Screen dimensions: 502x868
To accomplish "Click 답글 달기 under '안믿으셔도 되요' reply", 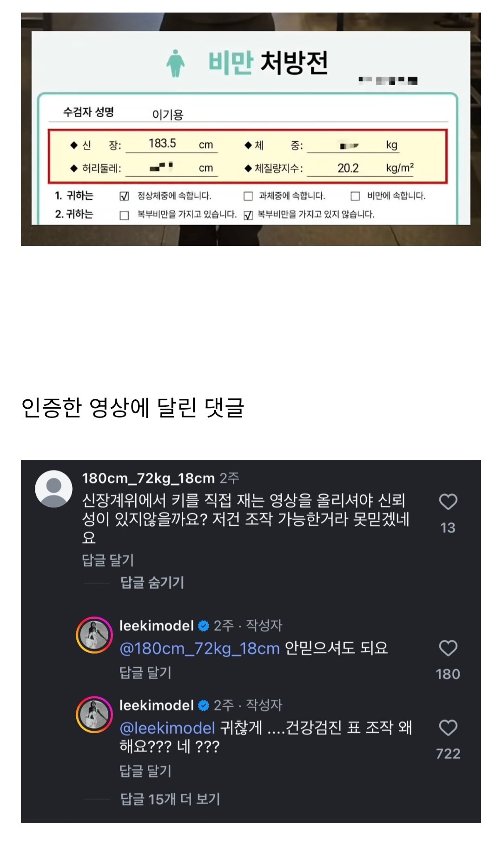I will pos(145,672).
